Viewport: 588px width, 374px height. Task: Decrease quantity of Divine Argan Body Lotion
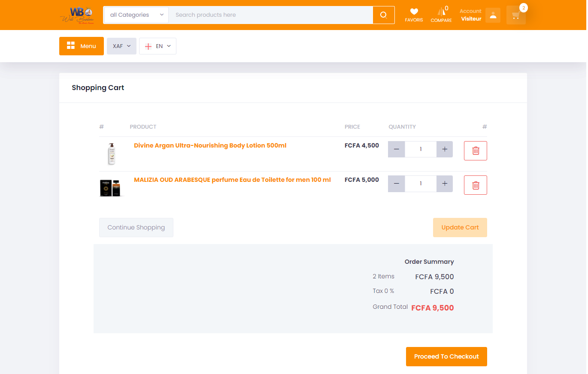click(x=396, y=149)
